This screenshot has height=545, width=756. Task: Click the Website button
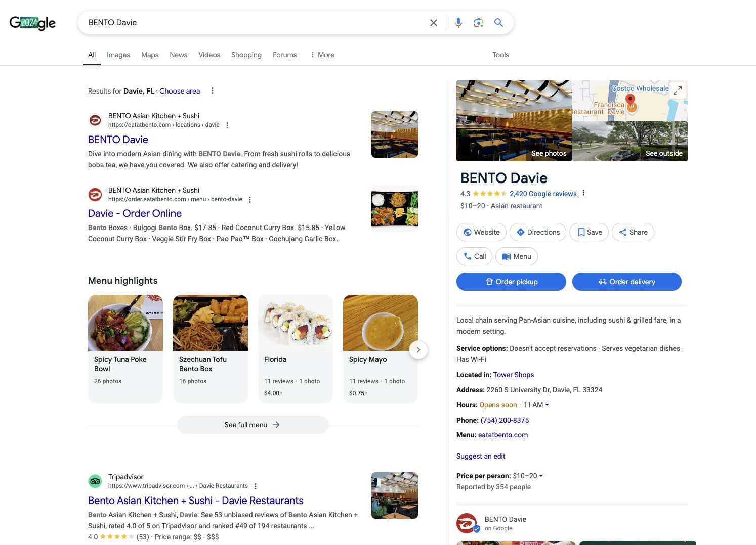coord(482,232)
